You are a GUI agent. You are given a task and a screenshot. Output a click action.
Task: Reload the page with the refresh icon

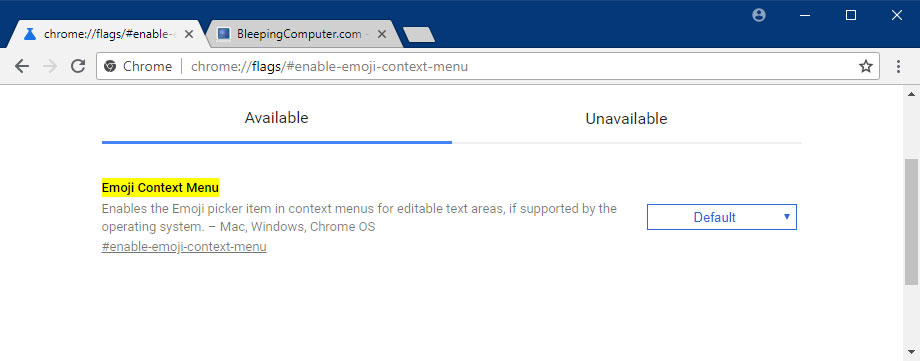click(78, 66)
